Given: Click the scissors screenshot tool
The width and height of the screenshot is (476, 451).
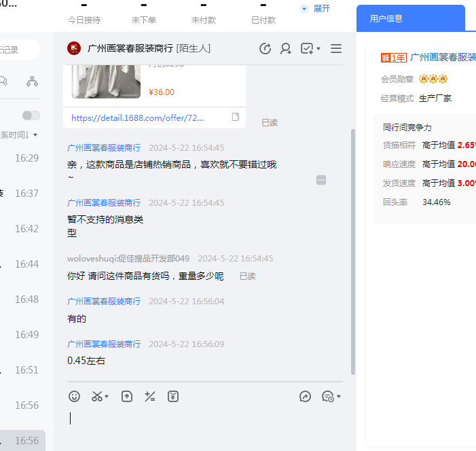Looking at the screenshot, I should point(99,396).
